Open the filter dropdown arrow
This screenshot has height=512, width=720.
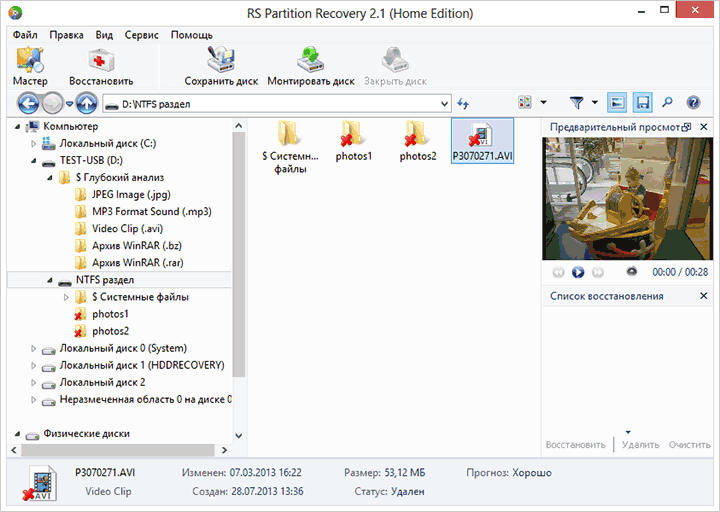(594, 103)
